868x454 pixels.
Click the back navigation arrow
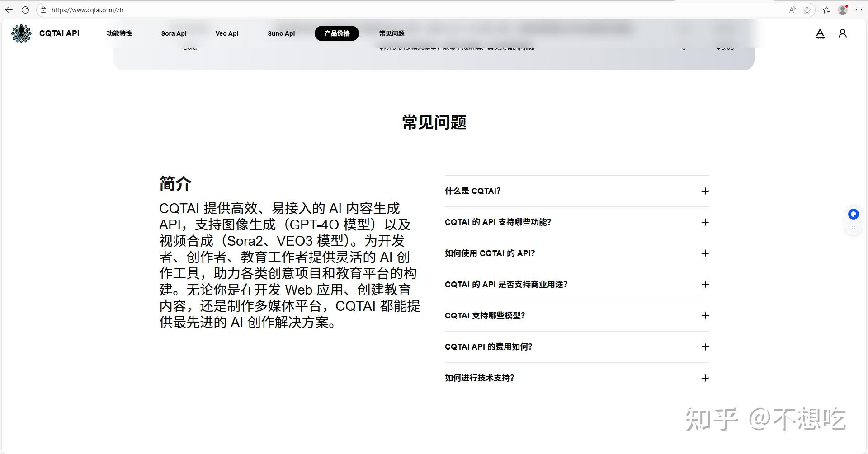pos(9,9)
